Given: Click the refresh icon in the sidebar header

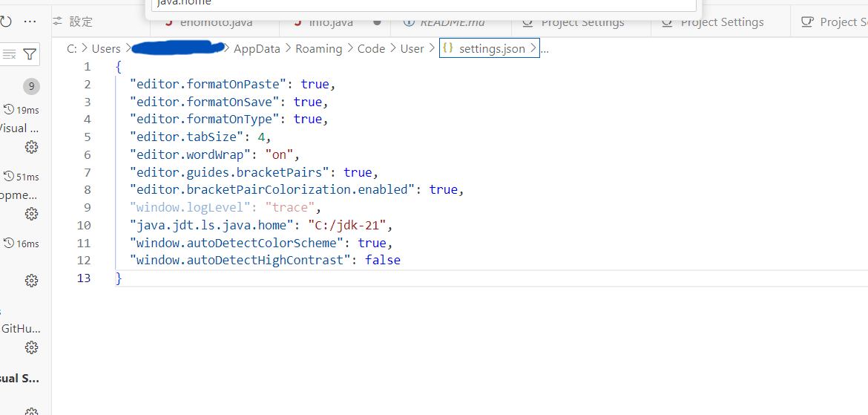Looking at the screenshot, I should click(x=5, y=22).
